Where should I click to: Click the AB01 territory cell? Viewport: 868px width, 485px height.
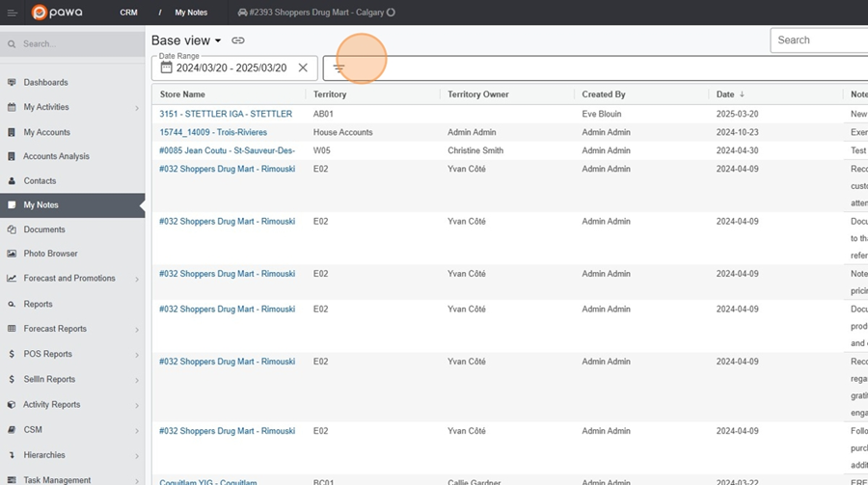323,114
